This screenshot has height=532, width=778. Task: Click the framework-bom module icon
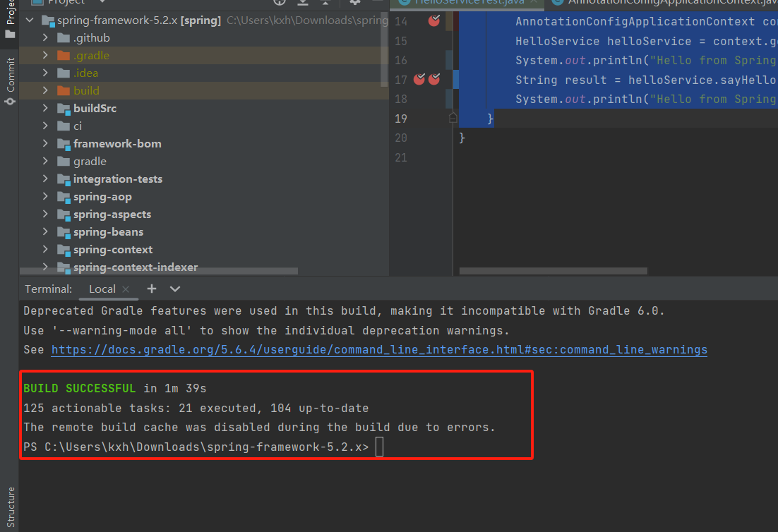[64, 144]
